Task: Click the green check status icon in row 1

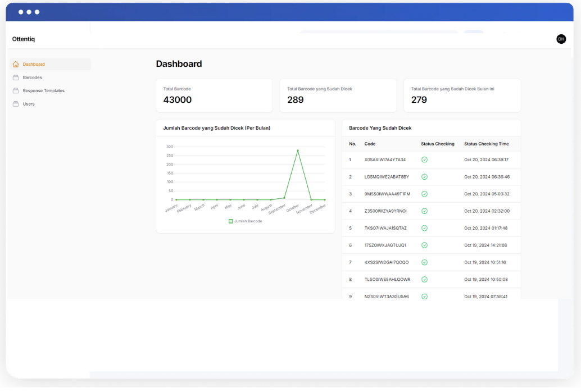Action: point(424,159)
